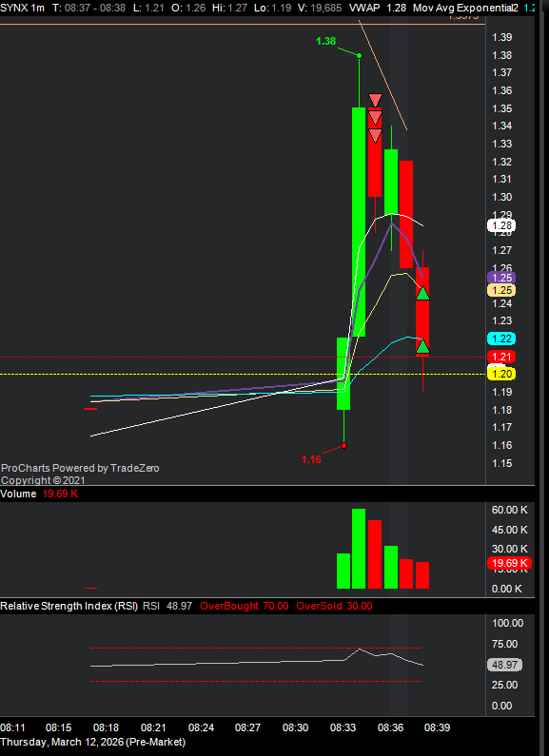The image size is (549, 756).
Task: Click the 08:33 time axis label
Action: click(343, 727)
